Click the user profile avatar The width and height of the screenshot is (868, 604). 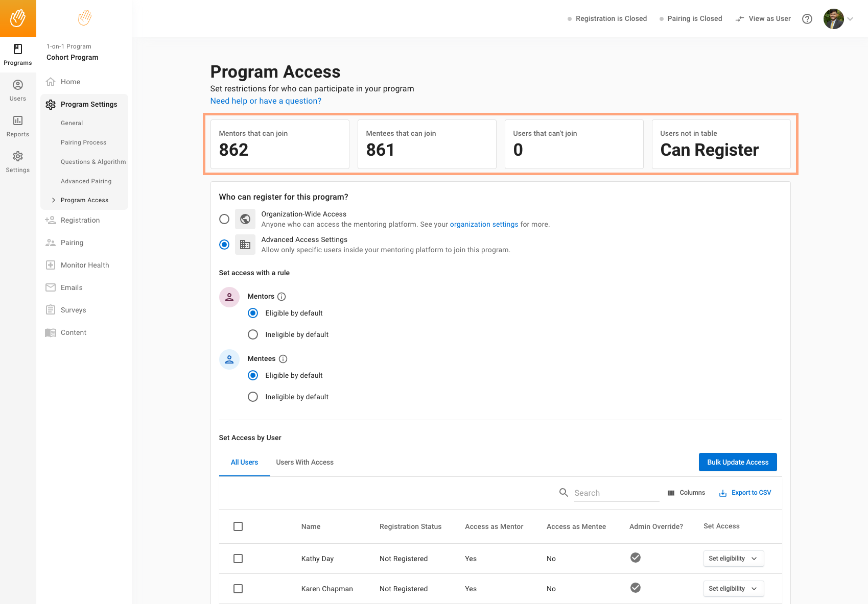833,19
